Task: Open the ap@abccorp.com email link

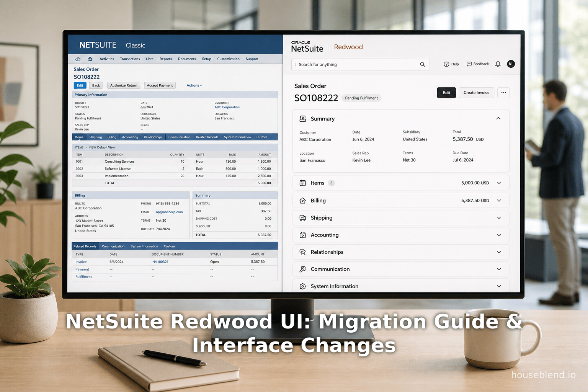Action: tap(169, 212)
